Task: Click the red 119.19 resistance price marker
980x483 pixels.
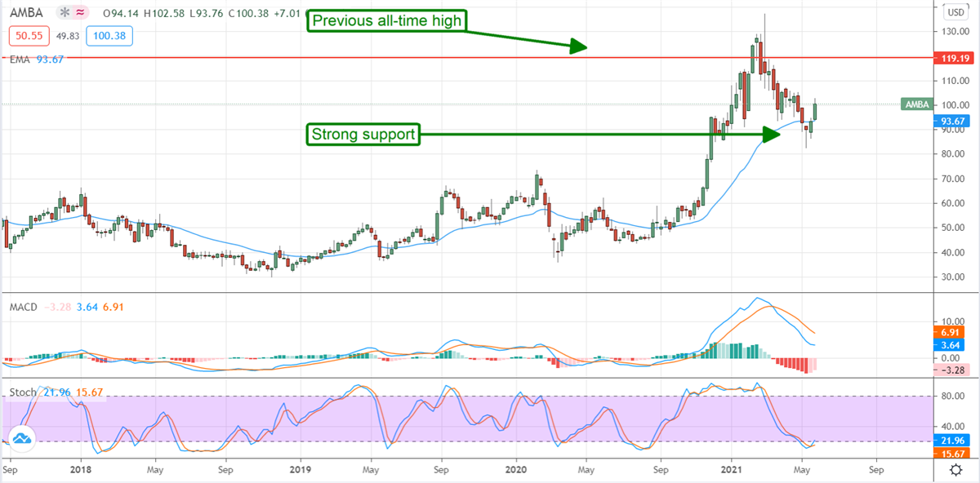Action: pos(955,58)
